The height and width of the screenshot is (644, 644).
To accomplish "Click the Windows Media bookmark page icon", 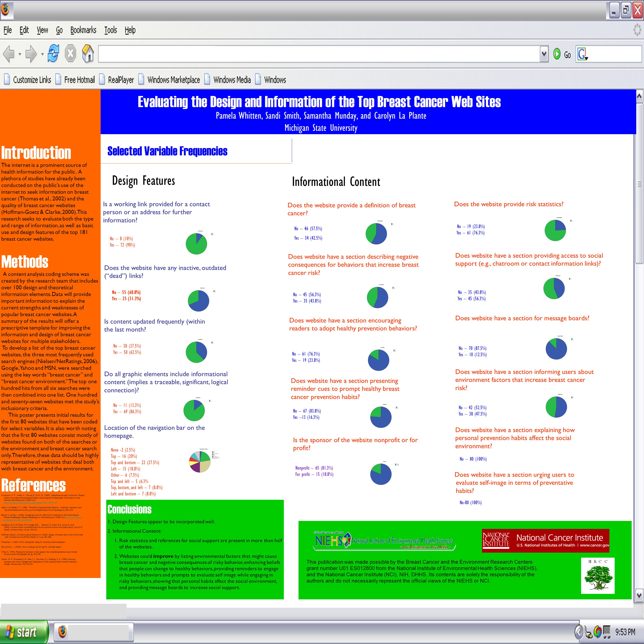I will pyautogui.click(x=207, y=79).
